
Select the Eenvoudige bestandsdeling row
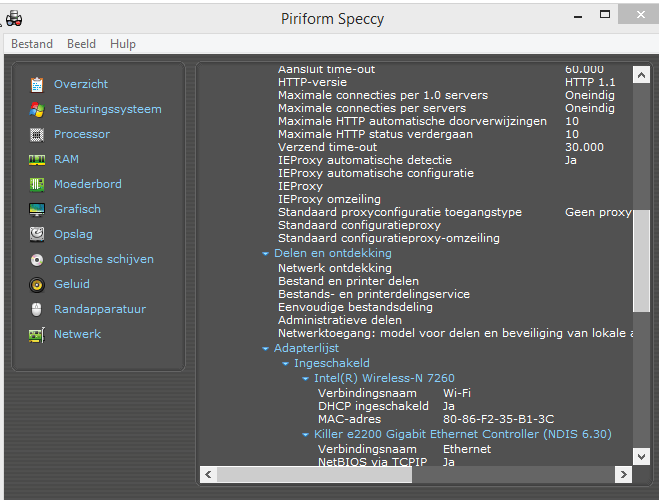pyautogui.click(x=355, y=307)
